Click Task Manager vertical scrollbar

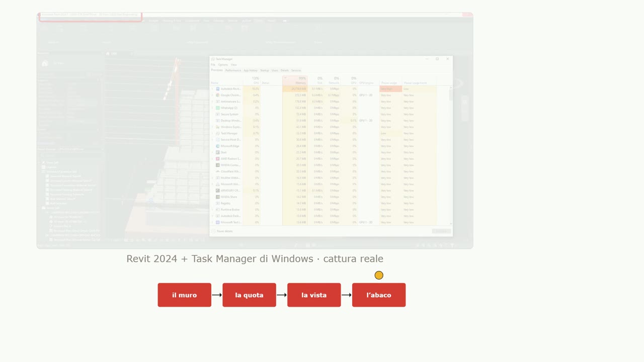click(450, 155)
